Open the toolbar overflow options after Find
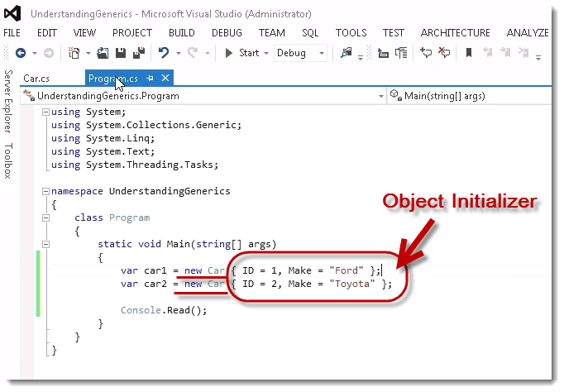Viewport: 564px width, 392px height. coord(361,57)
